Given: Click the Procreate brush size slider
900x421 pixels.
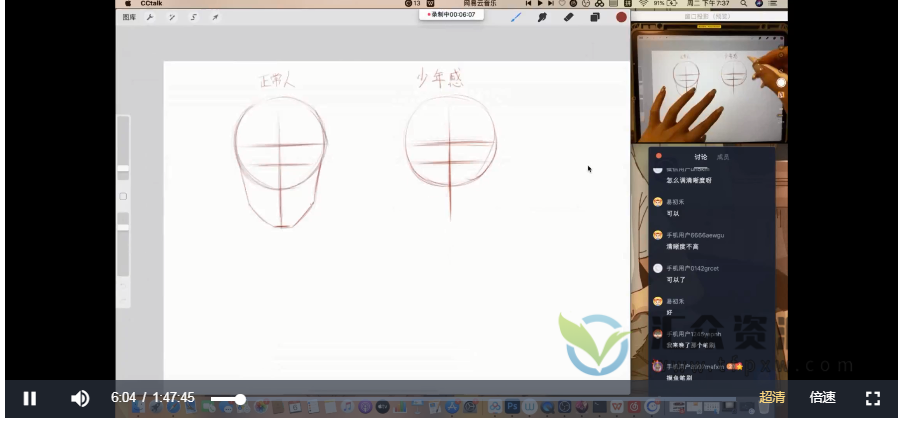Looking at the screenshot, I should (123, 146).
